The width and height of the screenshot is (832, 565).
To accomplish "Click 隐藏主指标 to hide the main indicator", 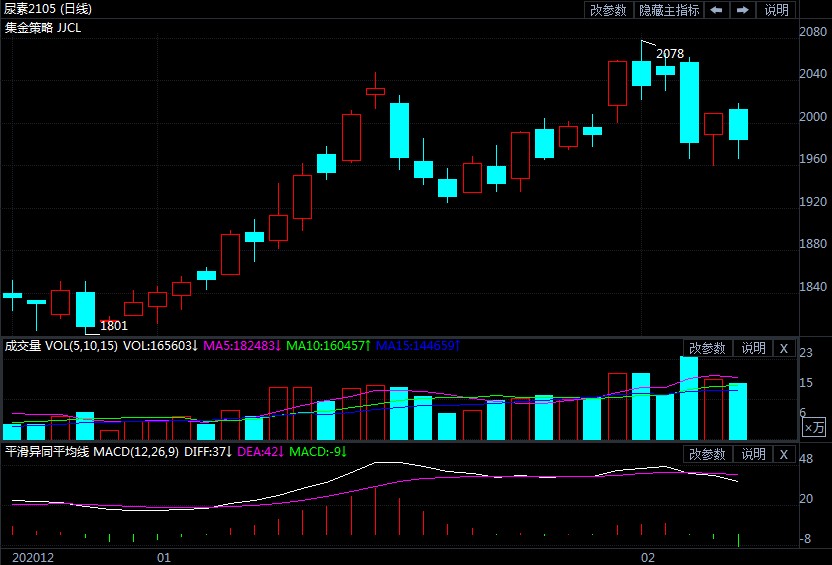I will 669,10.
